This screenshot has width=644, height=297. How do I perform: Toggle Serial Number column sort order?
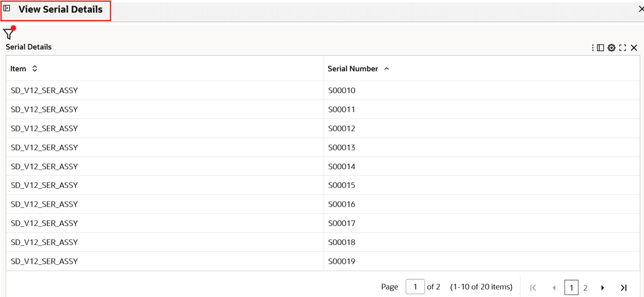click(386, 69)
